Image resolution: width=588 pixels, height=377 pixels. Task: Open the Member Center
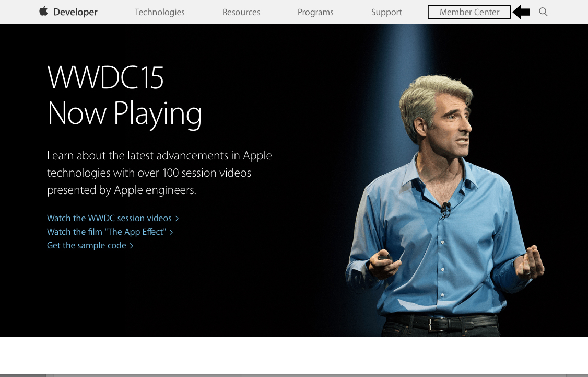pos(469,12)
